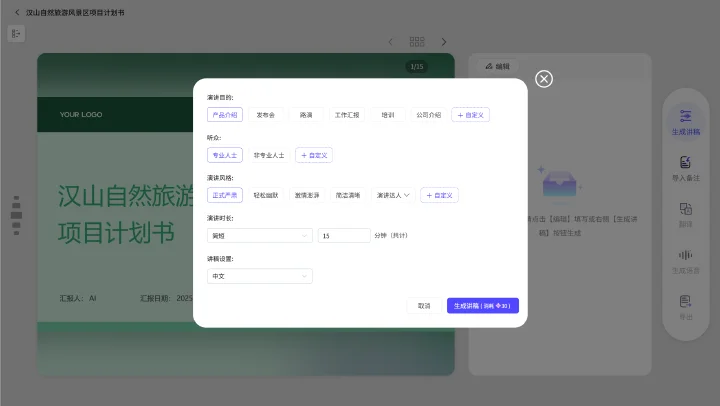Screen dimensions: 720x406
Task: Click the 编辑 button in notes panel
Action: click(x=497, y=67)
